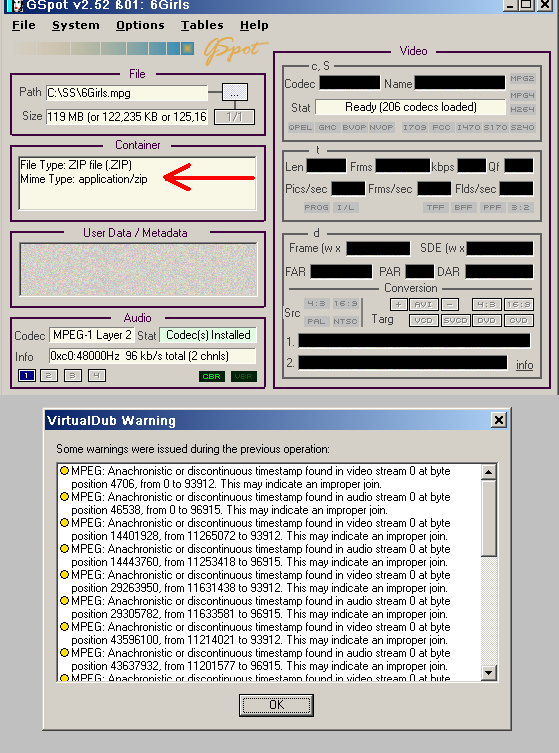Open the Tables menu
559x753 pixels.
pos(202,25)
